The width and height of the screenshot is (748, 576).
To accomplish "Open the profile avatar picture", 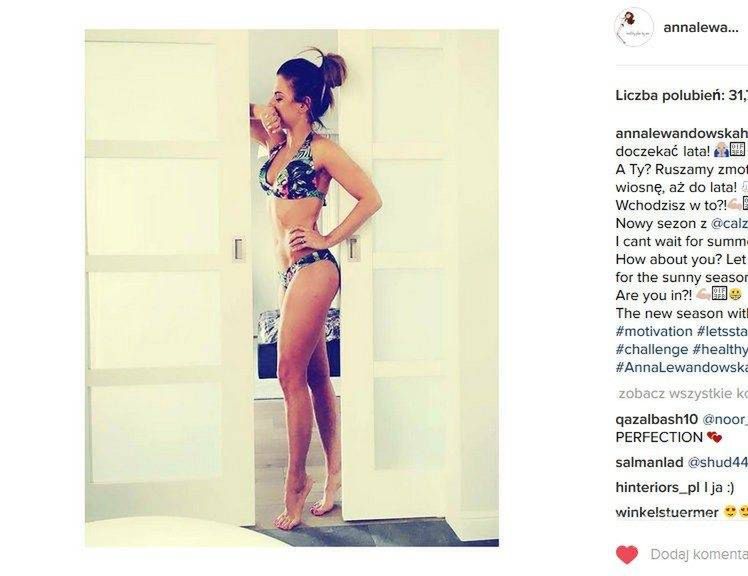I will 634,27.
